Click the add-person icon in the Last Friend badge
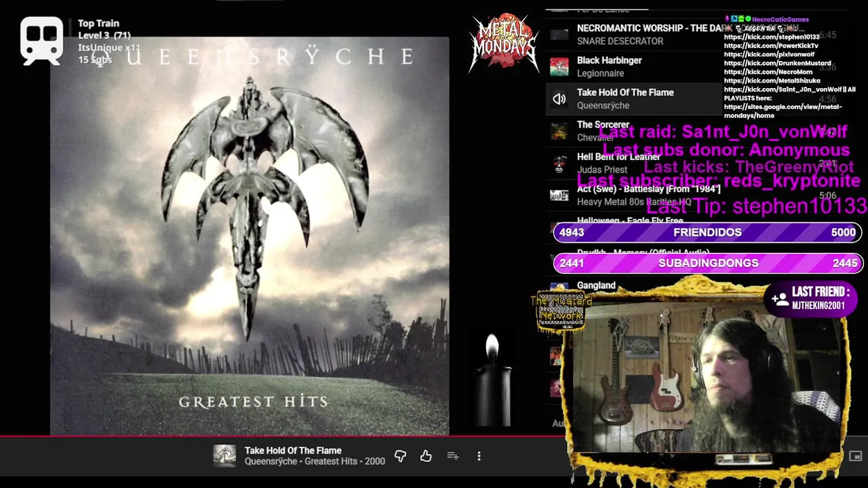This screenshot has height=488, width=868. (779, 298)
